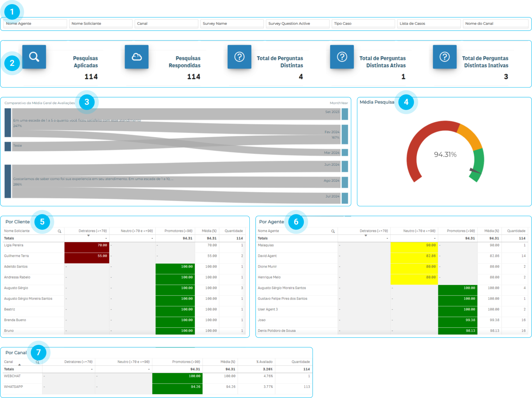
Task: Click % Avaliado column header
Action: click(264, 362)
